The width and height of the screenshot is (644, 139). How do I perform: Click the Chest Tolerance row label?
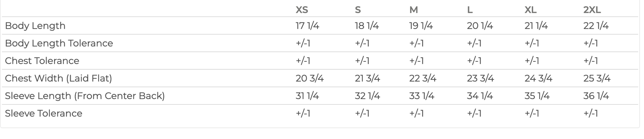click(x=42, y=61)
